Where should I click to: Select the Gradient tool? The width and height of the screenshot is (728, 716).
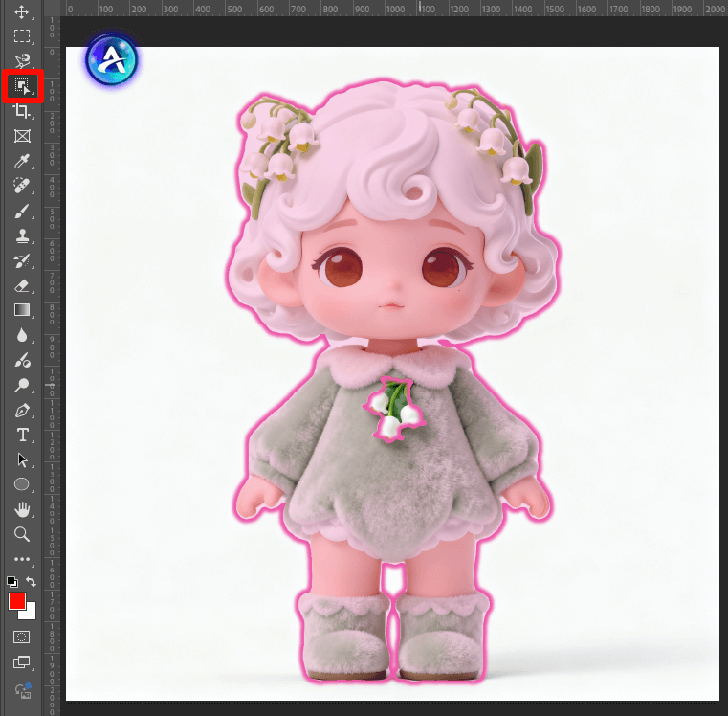(x=22, y=310)
